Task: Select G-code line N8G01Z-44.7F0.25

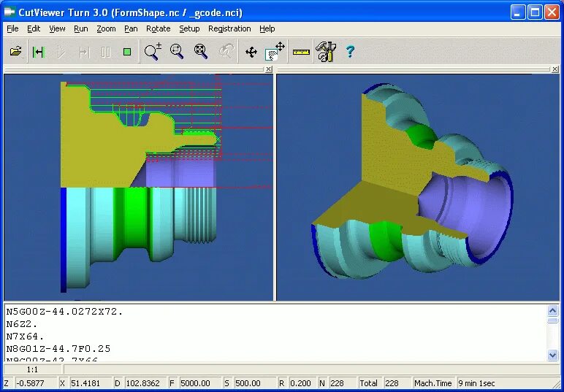Action: [x=58, y=349]
